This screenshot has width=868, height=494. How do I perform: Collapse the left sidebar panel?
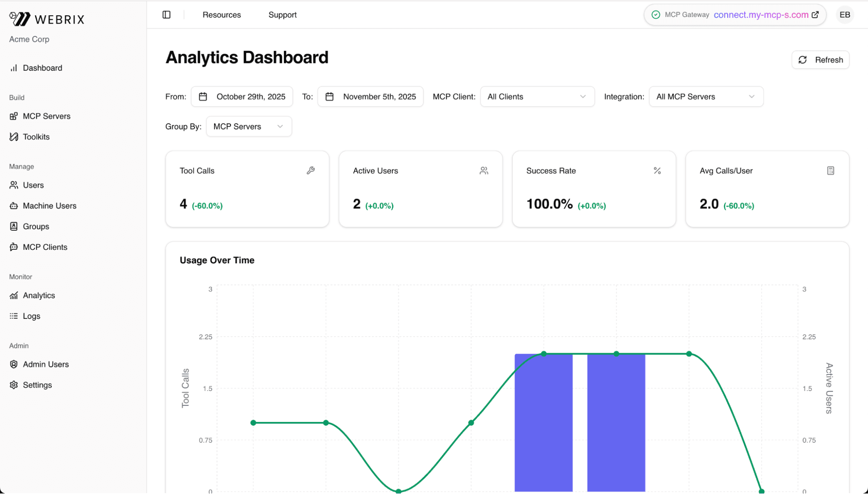(166, 14)
